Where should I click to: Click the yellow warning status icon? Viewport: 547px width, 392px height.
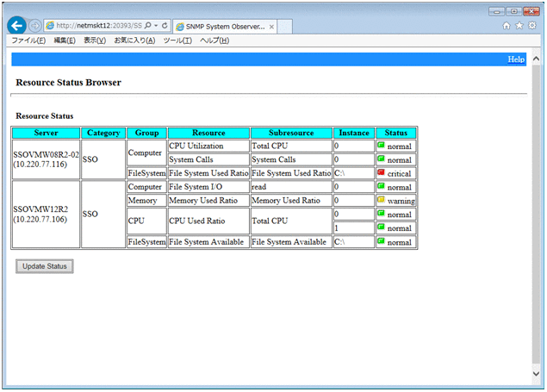tap(382, 200)
